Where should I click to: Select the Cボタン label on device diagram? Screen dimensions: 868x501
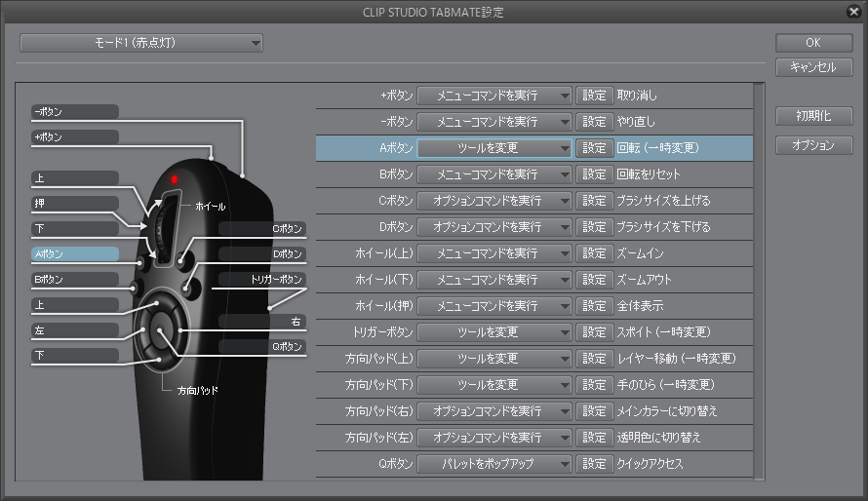click(x=262, y=229)
